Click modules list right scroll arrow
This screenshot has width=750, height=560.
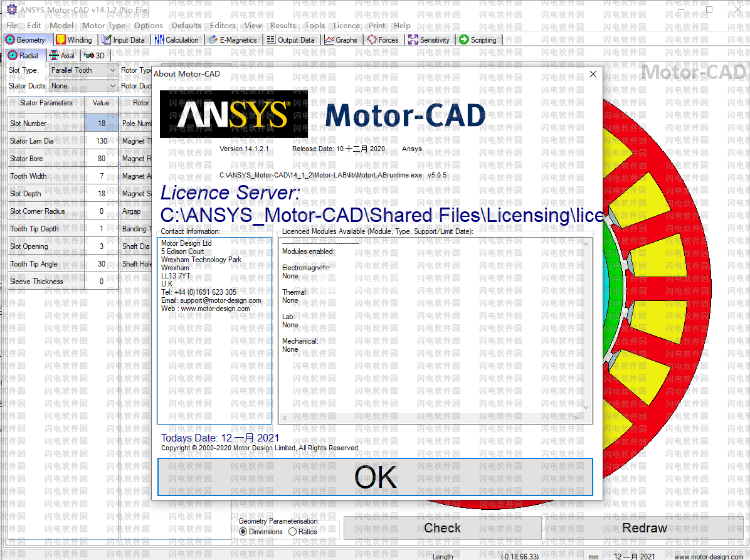tap(576, 418)
